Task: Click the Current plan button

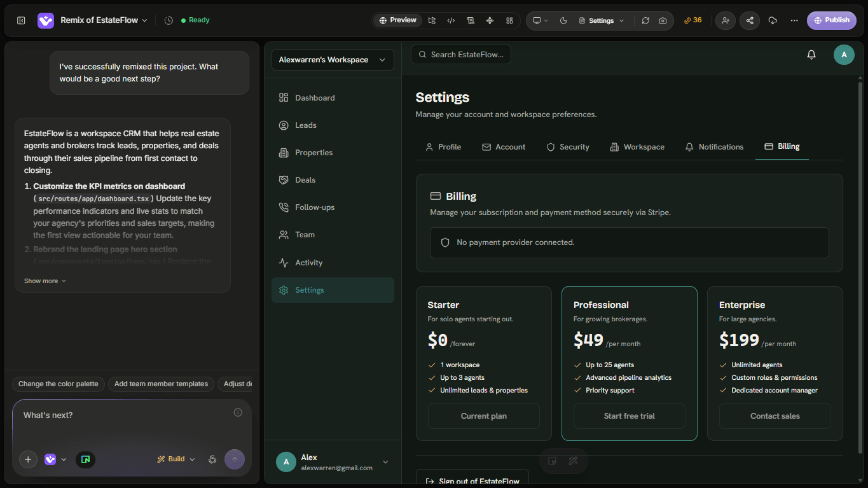Action: tap(484, 416)
